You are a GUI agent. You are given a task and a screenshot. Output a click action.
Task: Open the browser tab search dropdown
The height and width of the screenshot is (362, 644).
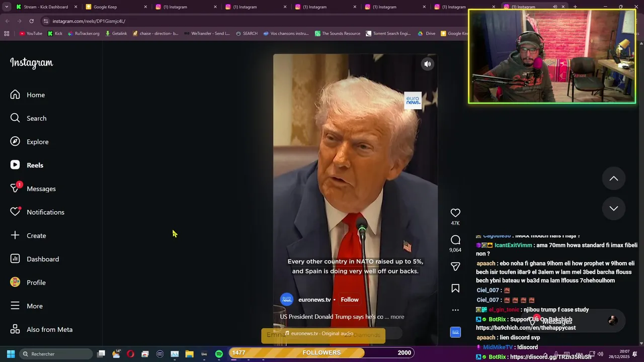click(x=6, y=7)
